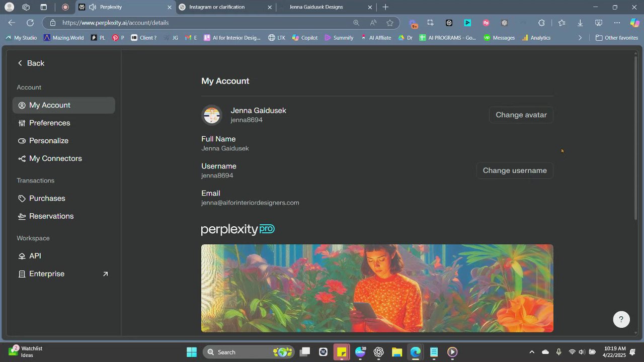Click the Perplexity Pro banner image
The width and height of the screenshot is (644, 362).
(x=377, y=288)
